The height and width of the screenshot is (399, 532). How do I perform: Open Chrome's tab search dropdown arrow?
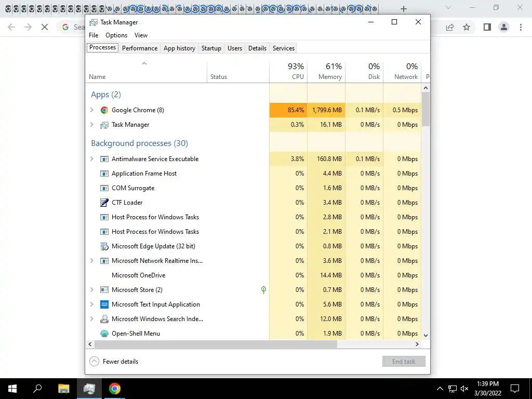coord(448,7)
